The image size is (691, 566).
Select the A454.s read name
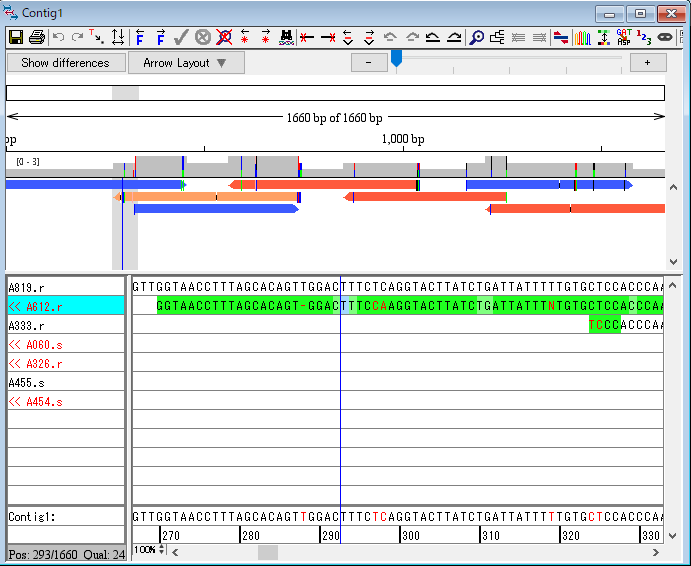(x=35, y=402)
